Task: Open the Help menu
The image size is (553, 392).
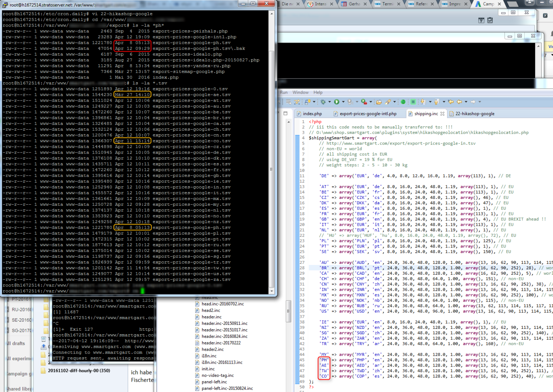Action: (318, 93)
